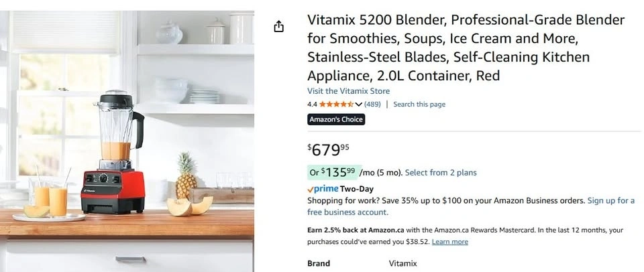Screen dimensions: 644x272
Task: Click the highlighted $135.99 monthly payment offer
Action: coord(334,172)
